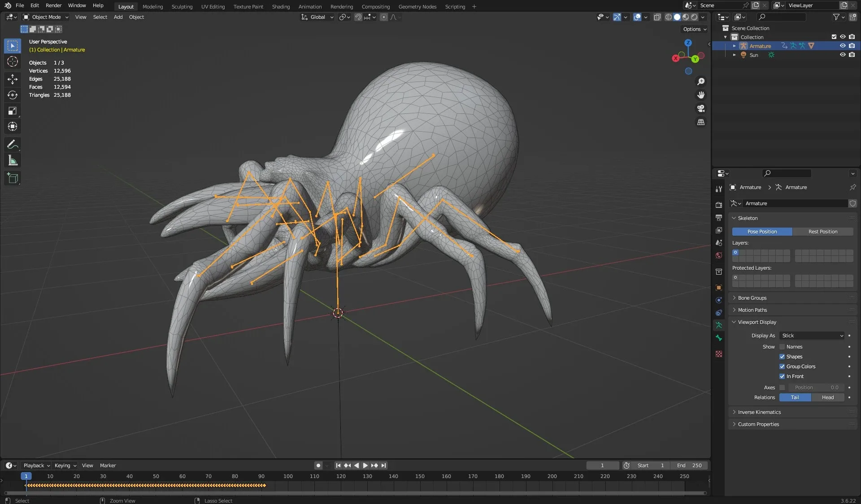Hide the Sun object in outliner
Screen dimensions: 861x504
point(843,55)
